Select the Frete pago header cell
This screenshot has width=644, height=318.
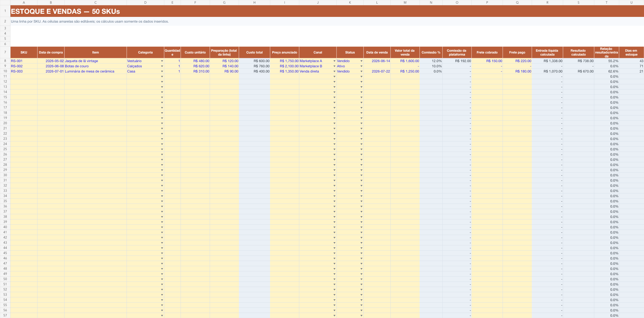[517, 52]
